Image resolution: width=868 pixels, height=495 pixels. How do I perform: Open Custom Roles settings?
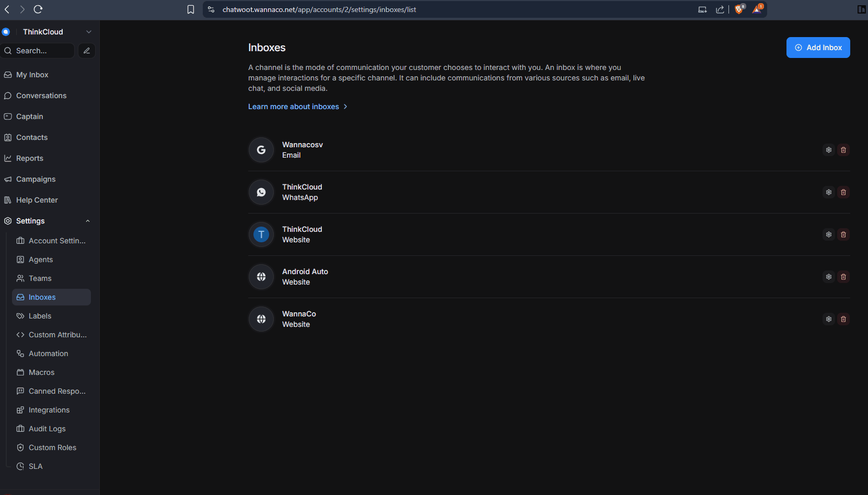[x=51, y=447]
